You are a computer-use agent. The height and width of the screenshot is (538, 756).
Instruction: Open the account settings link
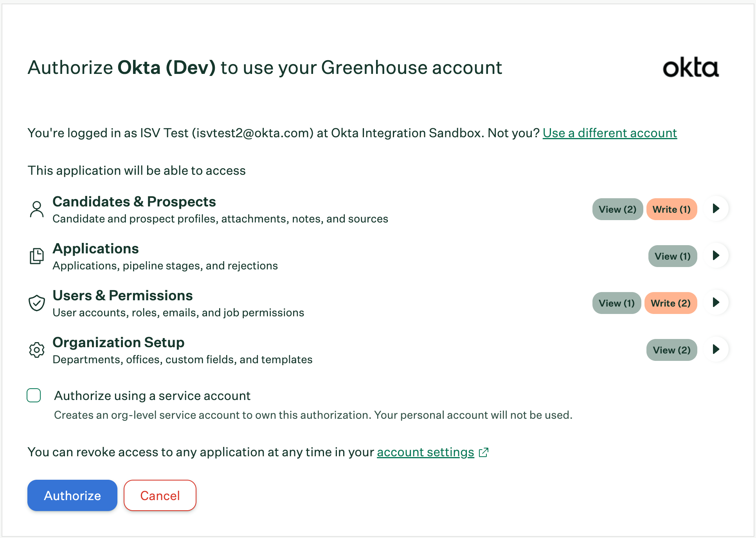425,452
